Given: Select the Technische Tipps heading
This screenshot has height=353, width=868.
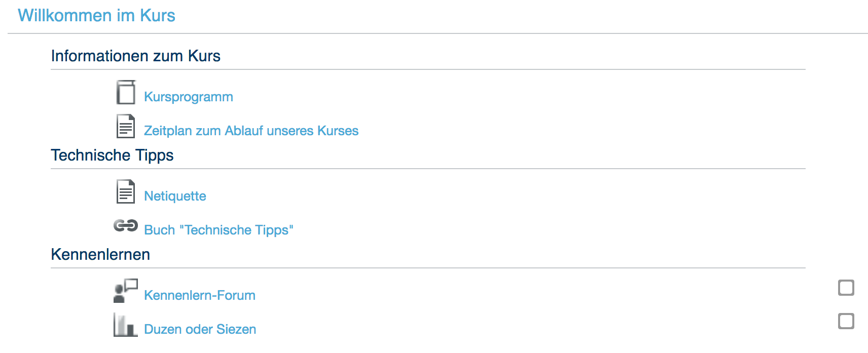Looking at the screenshot, I should 112,155.
